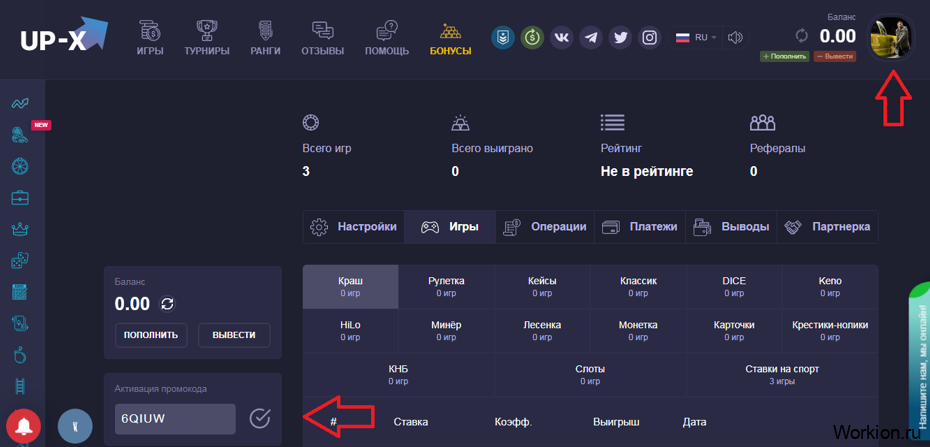
Task: Switch to the Выводы tab
Action: [x=732, y=227]
